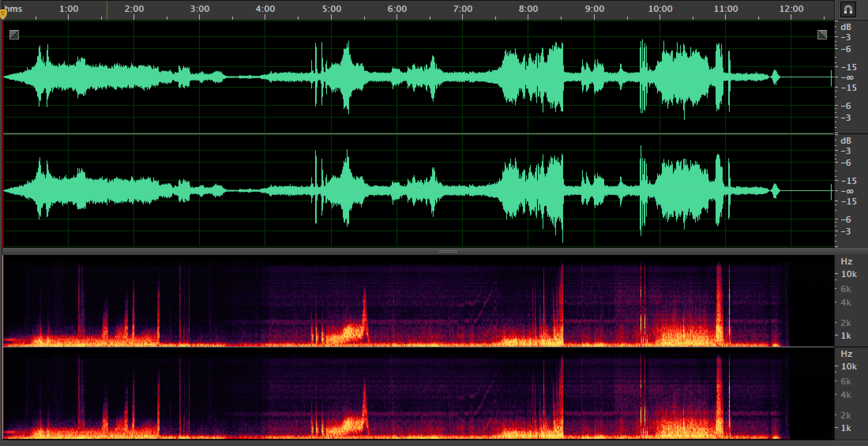The image size is (868, 446).
Task: Click the hms time format label
Action: [x=14, y=9]
